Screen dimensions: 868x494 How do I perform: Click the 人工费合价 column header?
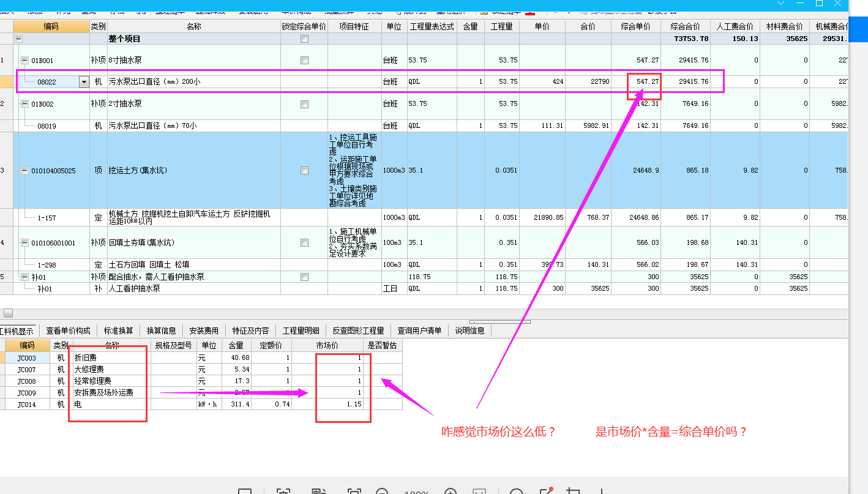(x=735, y=26)
